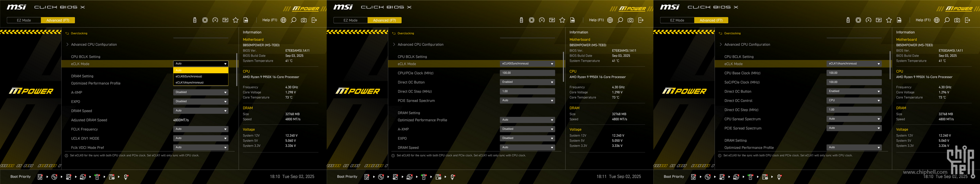980x184 pixels.
Task: Click CPU Base Clock (MHz) value field
Action: click(854, 73)
